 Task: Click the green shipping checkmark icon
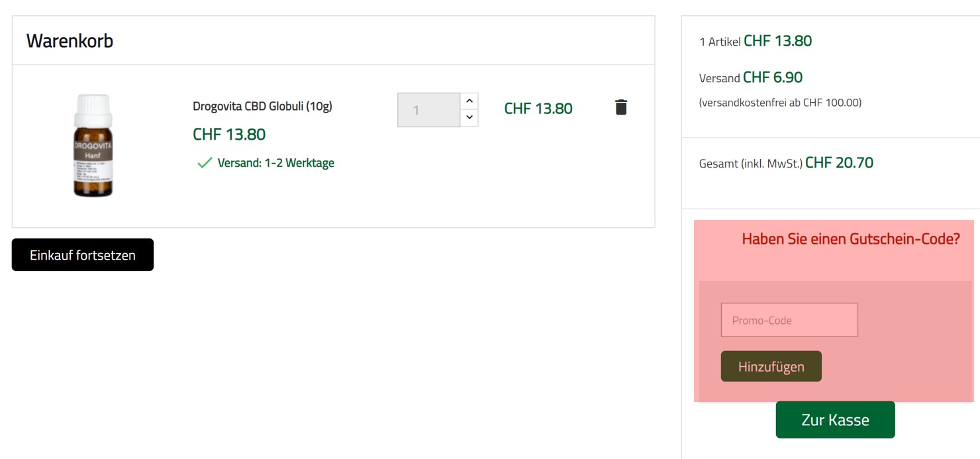pos(205,163)
